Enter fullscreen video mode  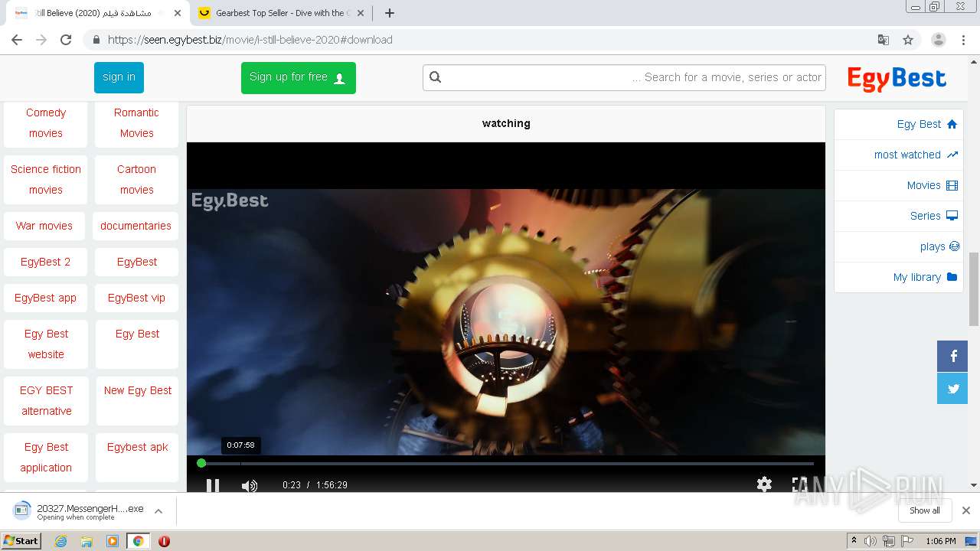[799, 484]
